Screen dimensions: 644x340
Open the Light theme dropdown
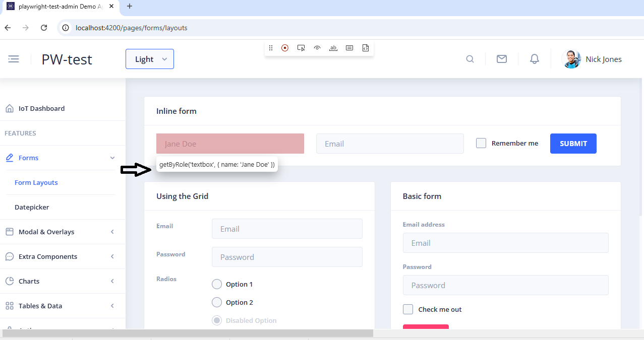pyautogui.click(x=150, y=59)
